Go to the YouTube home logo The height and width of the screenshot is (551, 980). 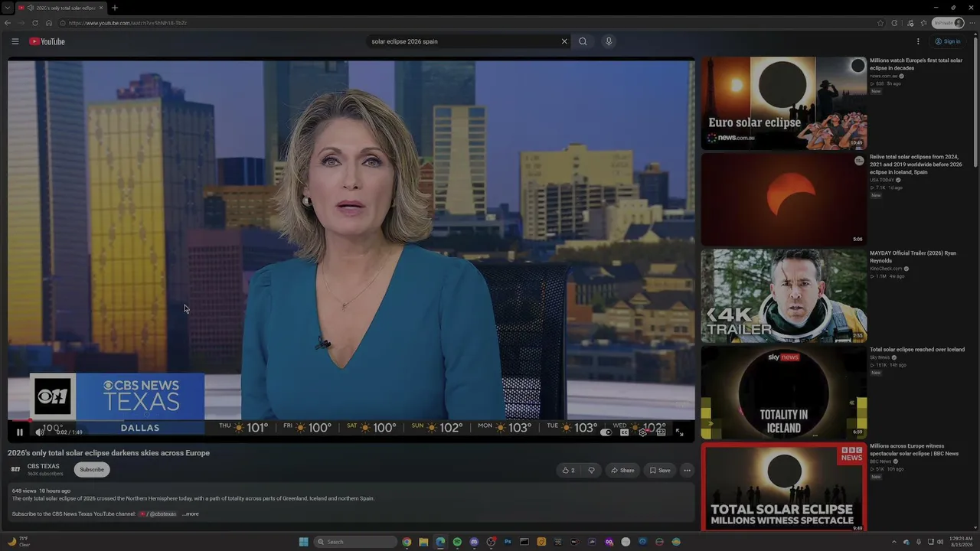pyautogui.click(x=47, y=41)
